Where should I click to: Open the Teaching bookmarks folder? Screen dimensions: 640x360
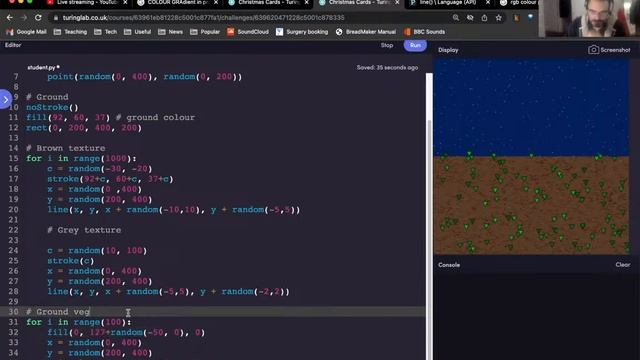[x=70, y=32]
